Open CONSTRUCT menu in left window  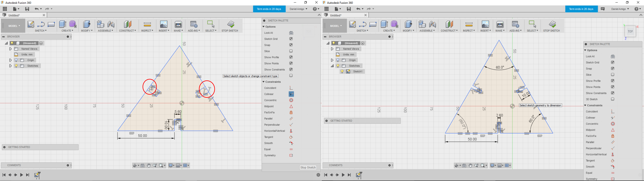click(127, 31)
